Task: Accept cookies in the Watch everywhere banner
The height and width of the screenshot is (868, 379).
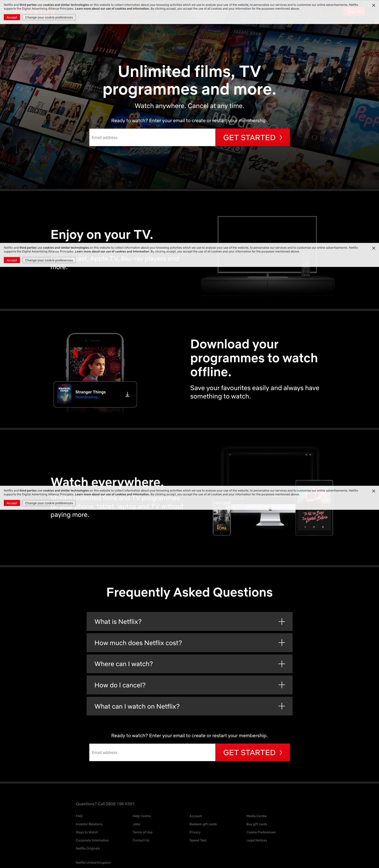Action: tap(12, 503)
